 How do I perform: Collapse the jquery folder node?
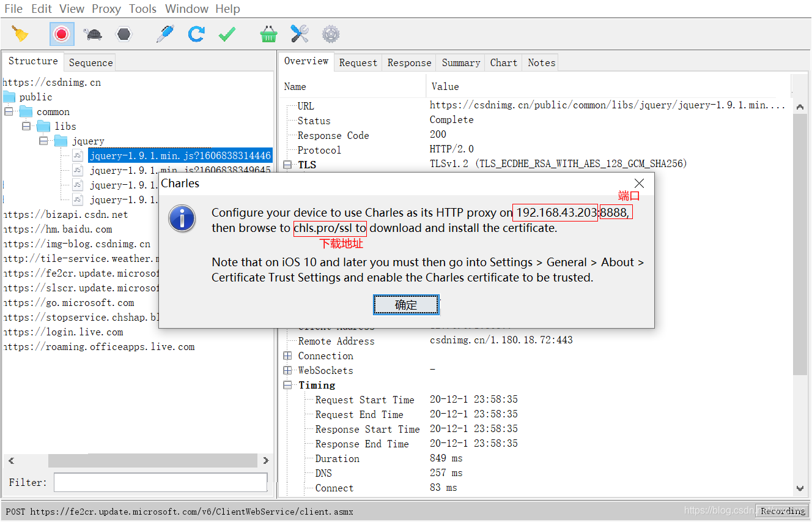[44, 141]
